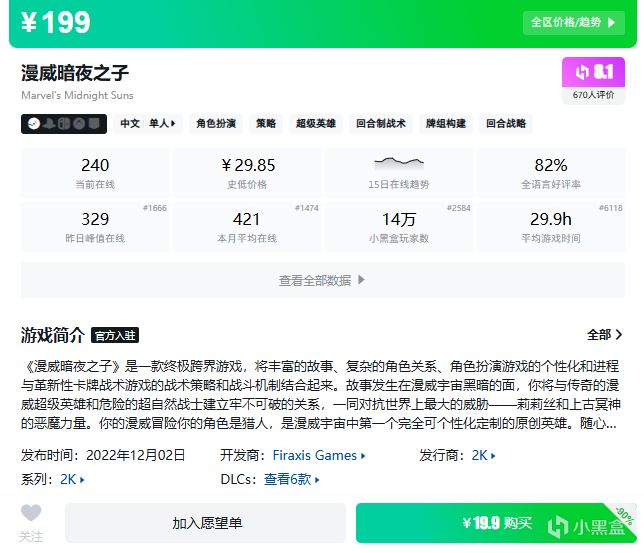The image size is (644, 553).
Task: Click the ¥29.85 史低价格 stat
Action: click(x=247, y=173)
